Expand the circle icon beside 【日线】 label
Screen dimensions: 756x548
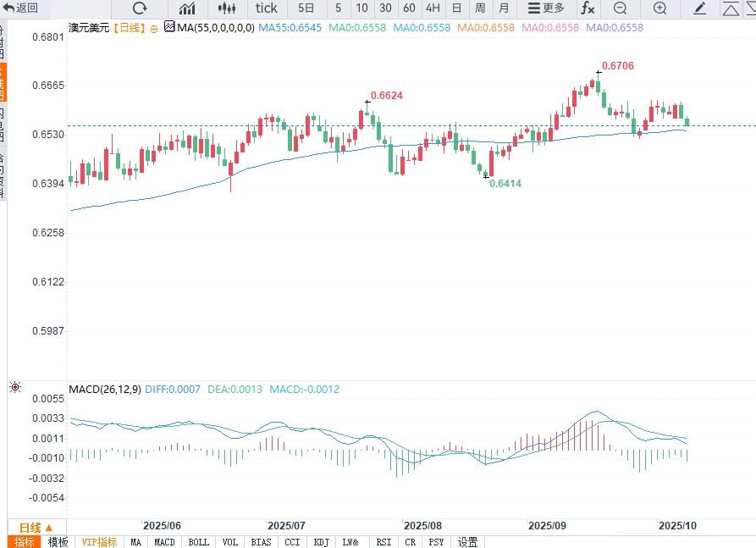pos(154,28)
